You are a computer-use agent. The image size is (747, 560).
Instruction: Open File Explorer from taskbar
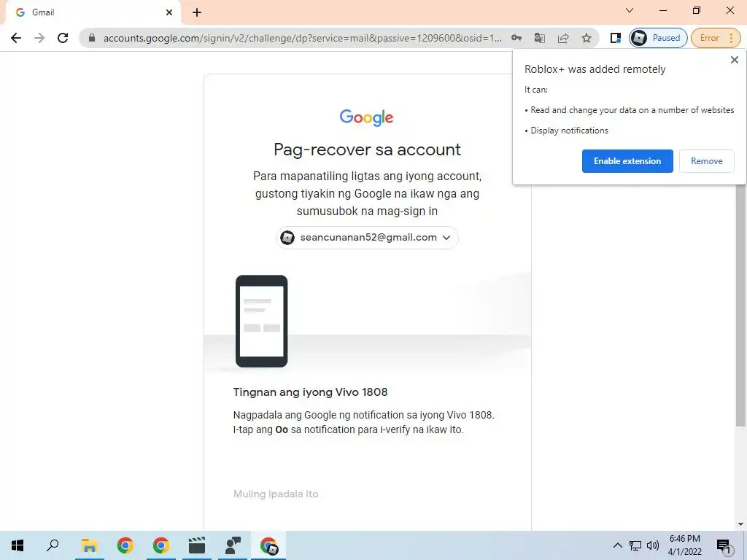click(89, 545)
